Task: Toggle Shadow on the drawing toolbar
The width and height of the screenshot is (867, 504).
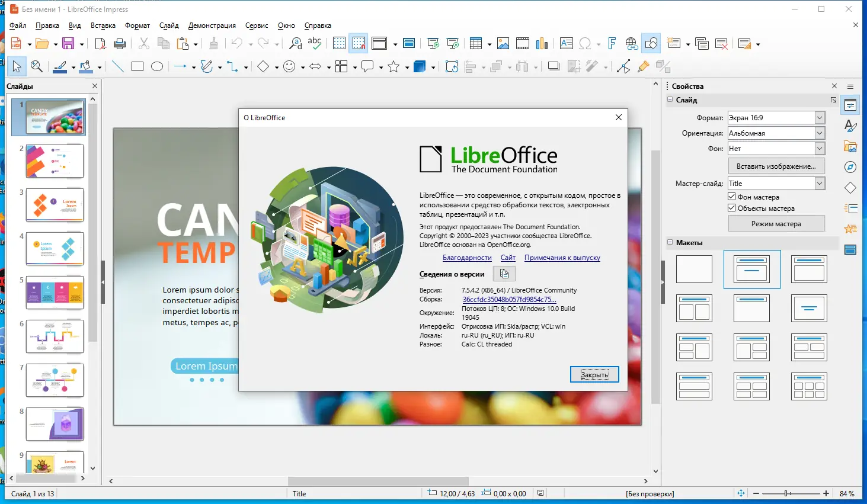Action: tap(554, 66)
